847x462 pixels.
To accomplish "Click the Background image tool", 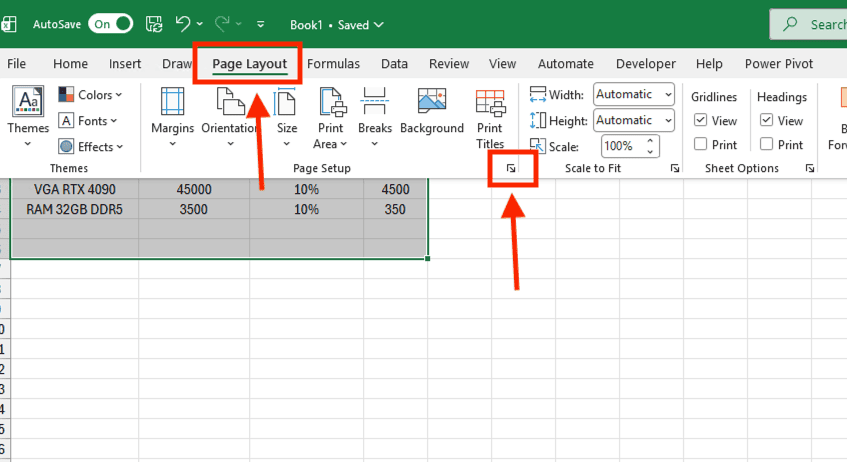I will 432,111.
